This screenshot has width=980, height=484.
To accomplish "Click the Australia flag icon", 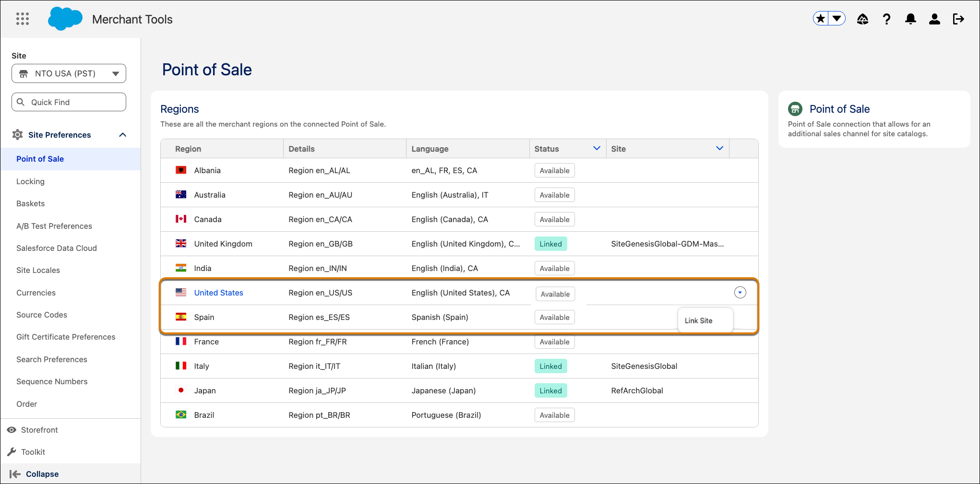I will pyautogui.click(x=181, y=194).
